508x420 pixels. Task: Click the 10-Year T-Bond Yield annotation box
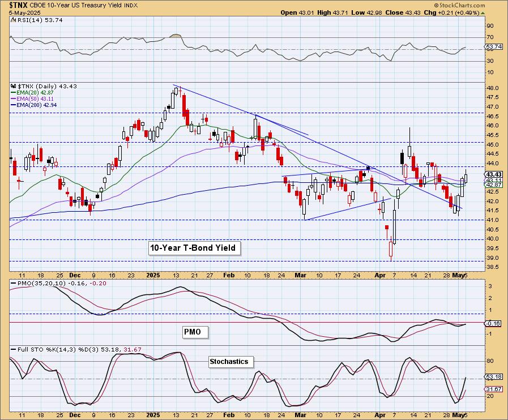point(194,248)
